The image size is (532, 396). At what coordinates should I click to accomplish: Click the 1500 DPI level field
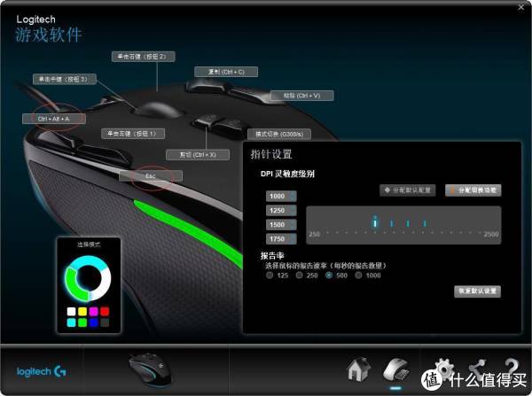pos(281,224)
